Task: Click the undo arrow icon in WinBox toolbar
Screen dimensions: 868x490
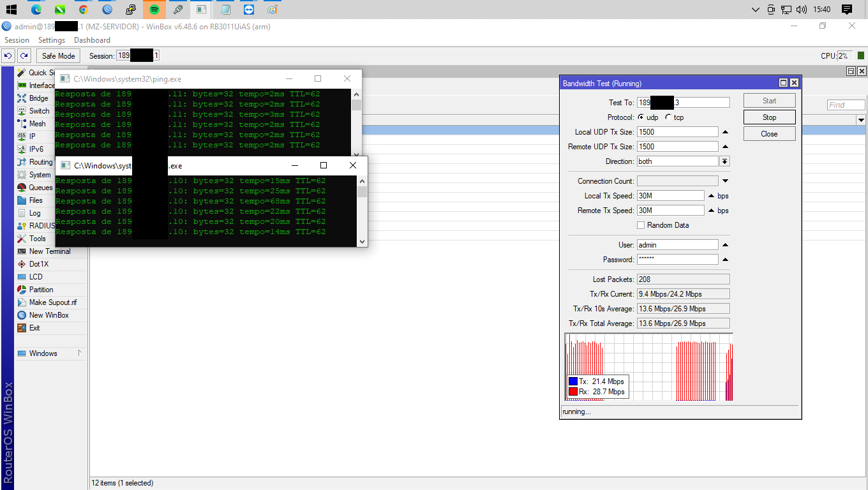Action: point(8,56)
